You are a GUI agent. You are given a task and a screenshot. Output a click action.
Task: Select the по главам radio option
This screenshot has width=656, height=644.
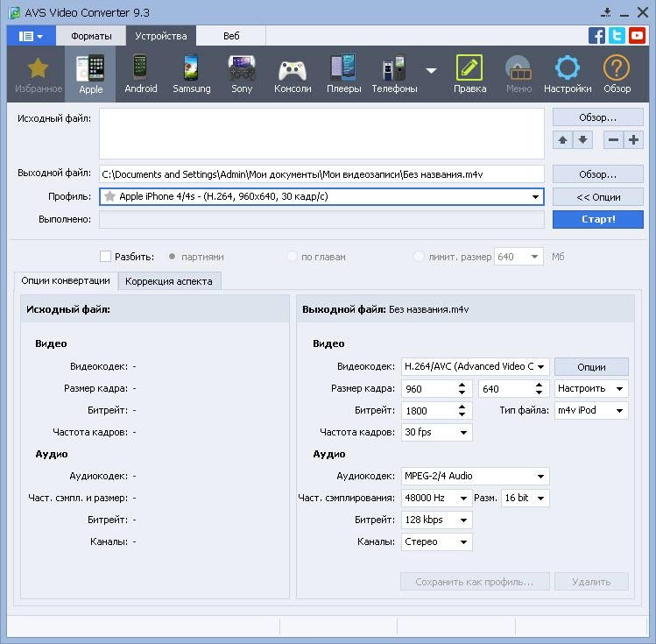coord(292,257)
